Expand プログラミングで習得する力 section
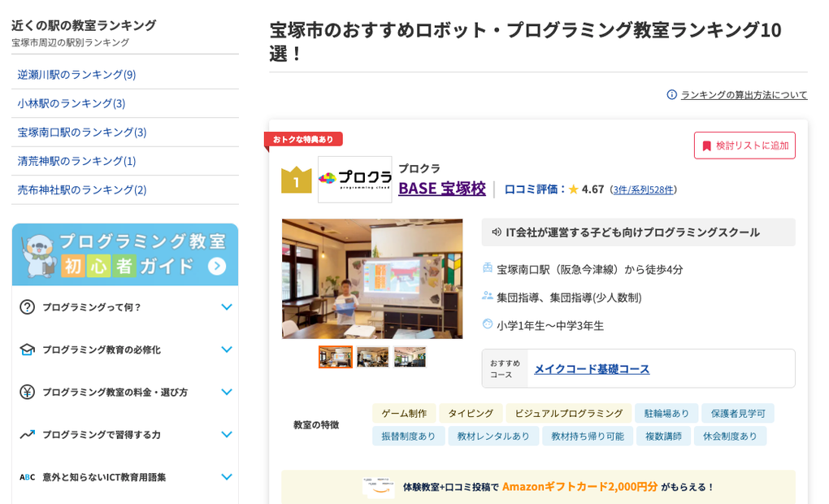829x504 pixels. pyautogui.click(x=226, y=434)
